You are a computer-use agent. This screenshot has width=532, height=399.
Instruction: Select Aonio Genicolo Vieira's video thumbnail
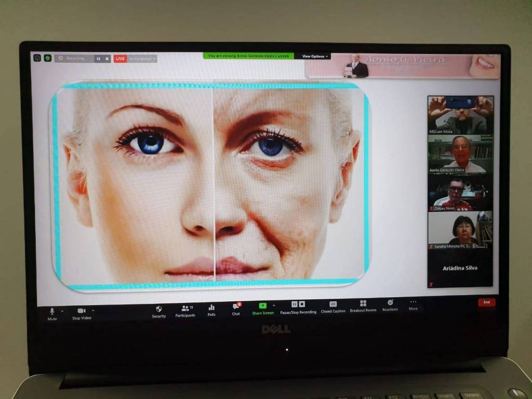(x=460, y=154)
